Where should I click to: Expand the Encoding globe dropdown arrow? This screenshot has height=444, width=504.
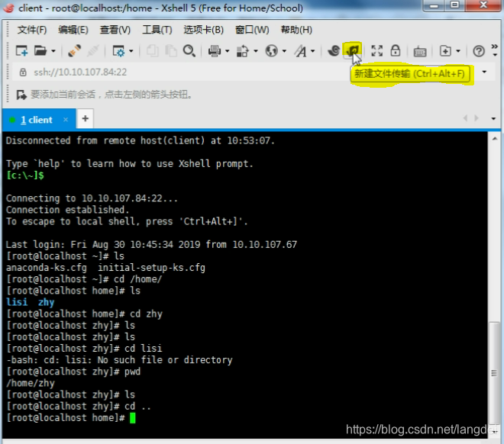[x=284, y=51]
